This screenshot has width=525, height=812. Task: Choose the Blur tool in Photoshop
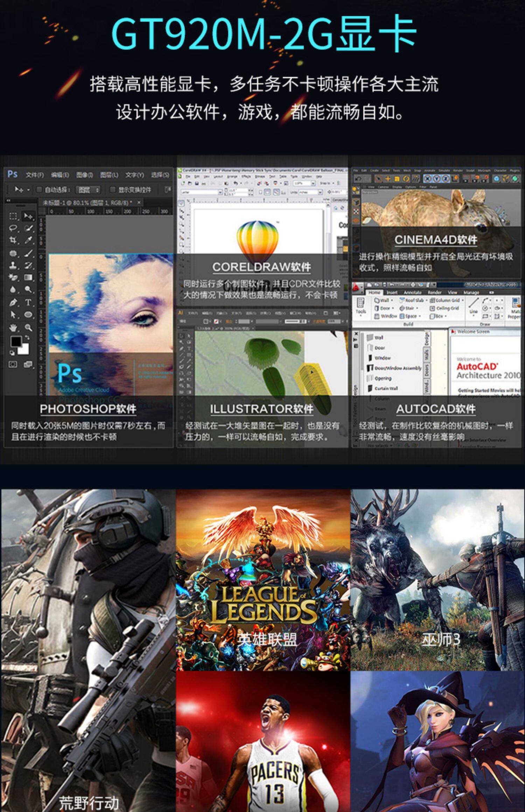[x=13, y=289]
